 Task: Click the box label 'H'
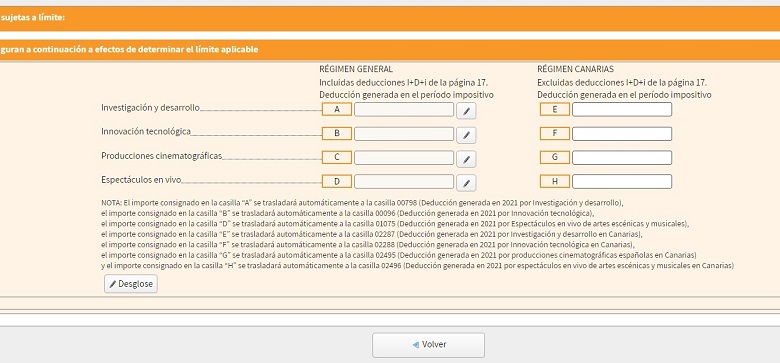(x=555, y=182)
